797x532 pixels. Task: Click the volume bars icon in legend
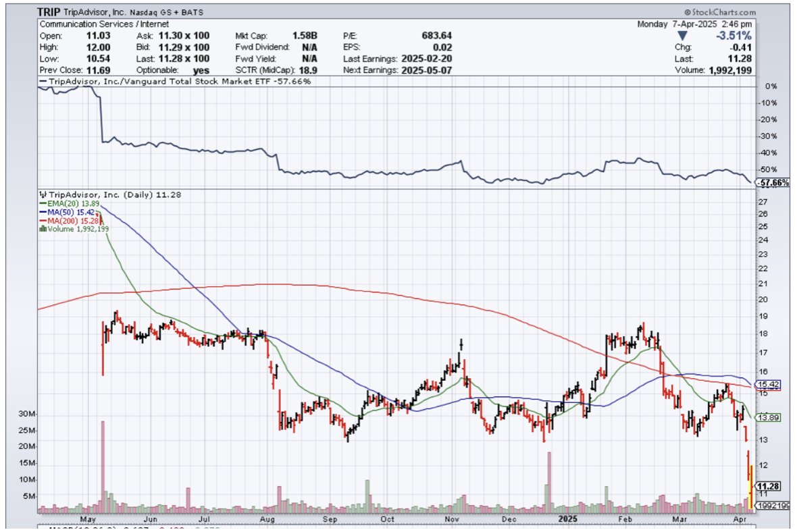pyautogui.click(x=43, y=229)
